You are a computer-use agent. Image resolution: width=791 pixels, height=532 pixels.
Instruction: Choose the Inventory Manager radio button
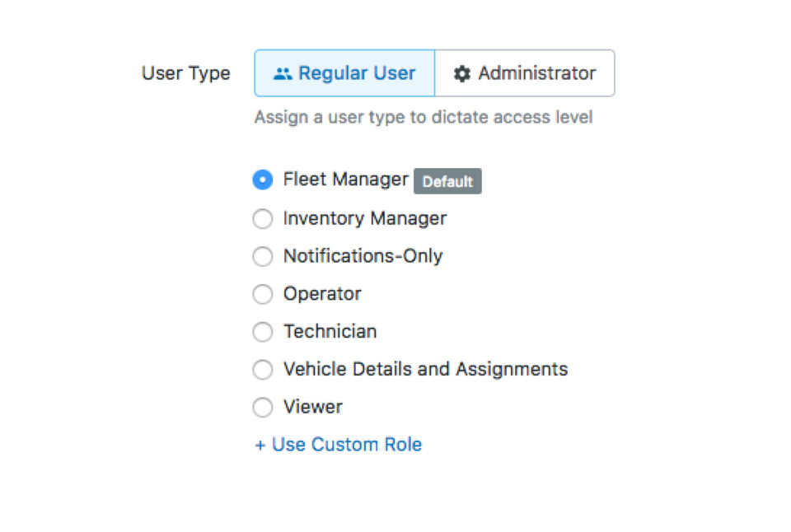coord(263,219)
